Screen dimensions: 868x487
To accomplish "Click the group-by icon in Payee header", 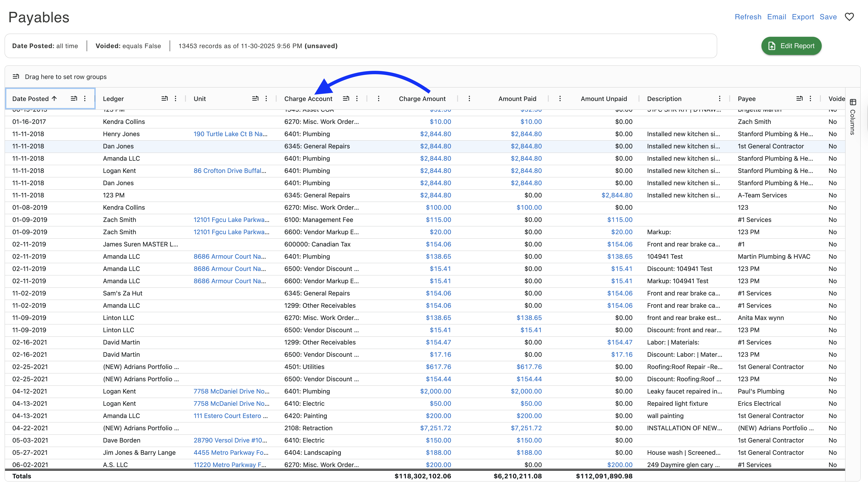I will (x=799, y=98).
